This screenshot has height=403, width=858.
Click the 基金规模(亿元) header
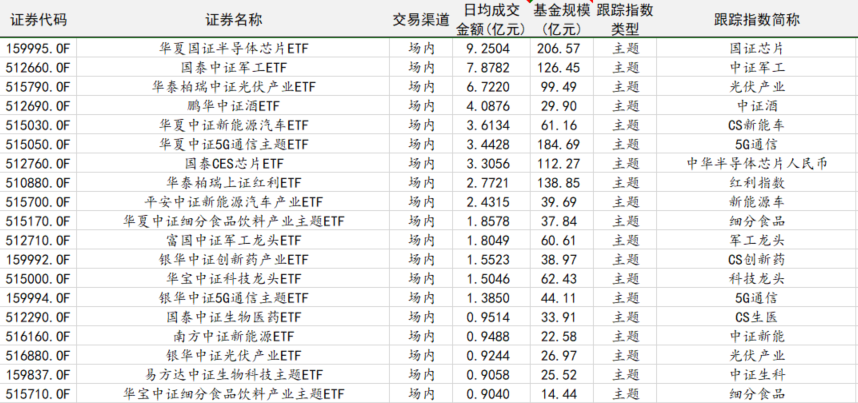tap(561, 20)
